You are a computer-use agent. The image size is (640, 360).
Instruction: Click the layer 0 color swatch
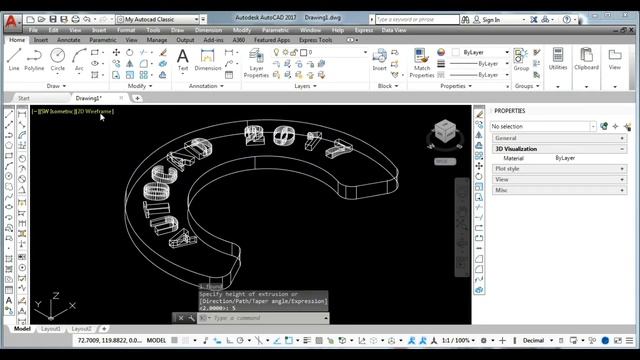pos(303,53)
